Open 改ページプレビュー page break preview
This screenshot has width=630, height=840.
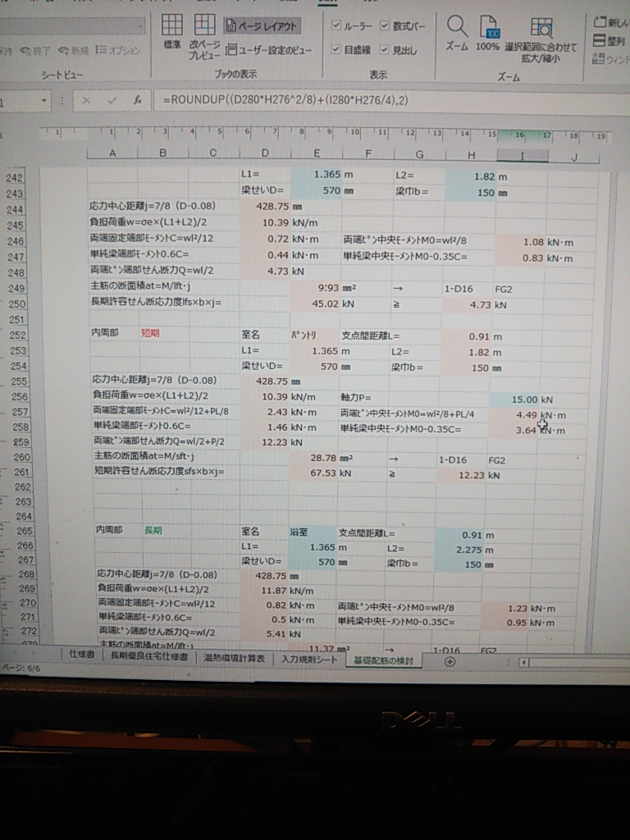tap(204, 36)
